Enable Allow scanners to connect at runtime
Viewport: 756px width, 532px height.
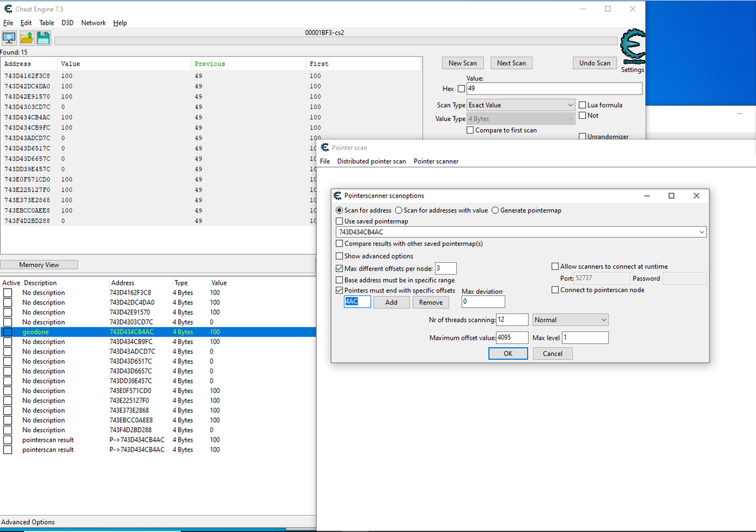555,266
